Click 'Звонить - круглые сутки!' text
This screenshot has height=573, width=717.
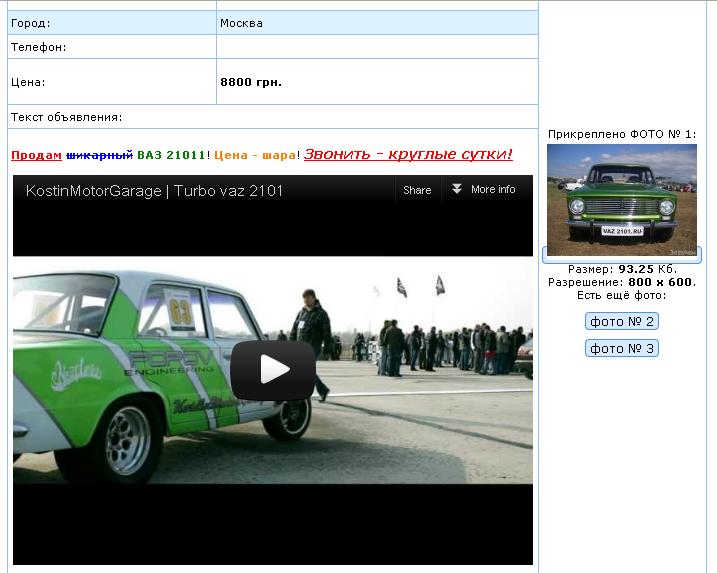pyautogui.click(x=408, y=154)
